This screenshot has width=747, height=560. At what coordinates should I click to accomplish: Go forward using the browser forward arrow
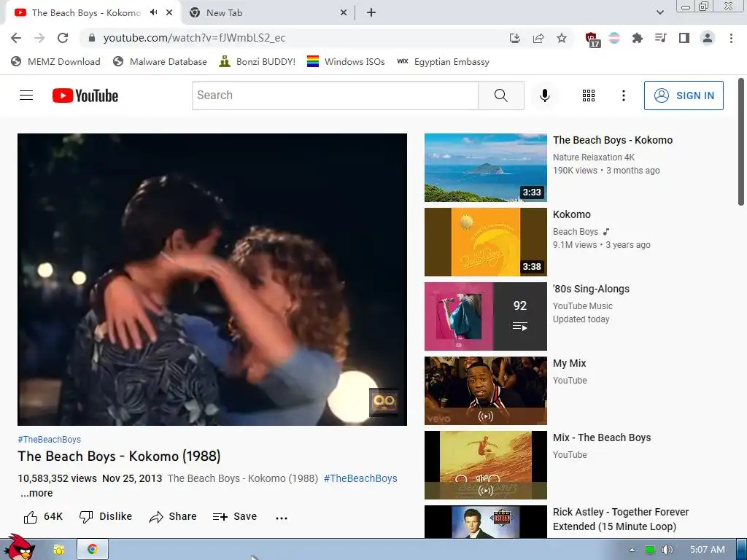(39, 38)
